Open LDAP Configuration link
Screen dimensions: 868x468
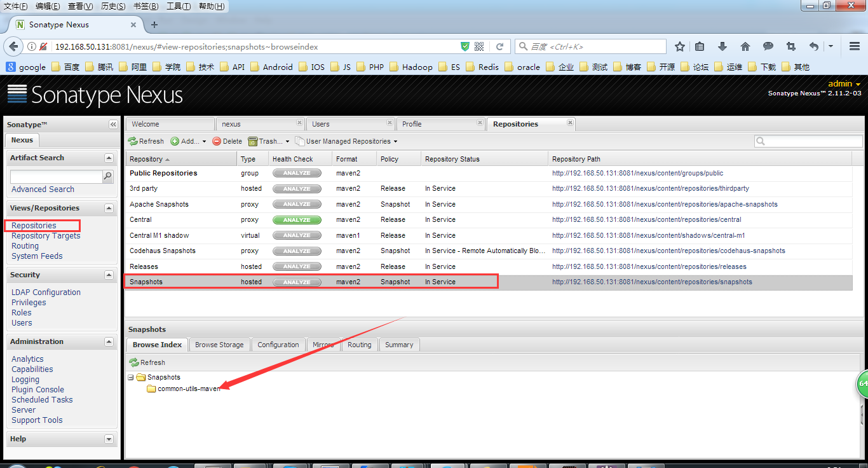tap(46, 292)
